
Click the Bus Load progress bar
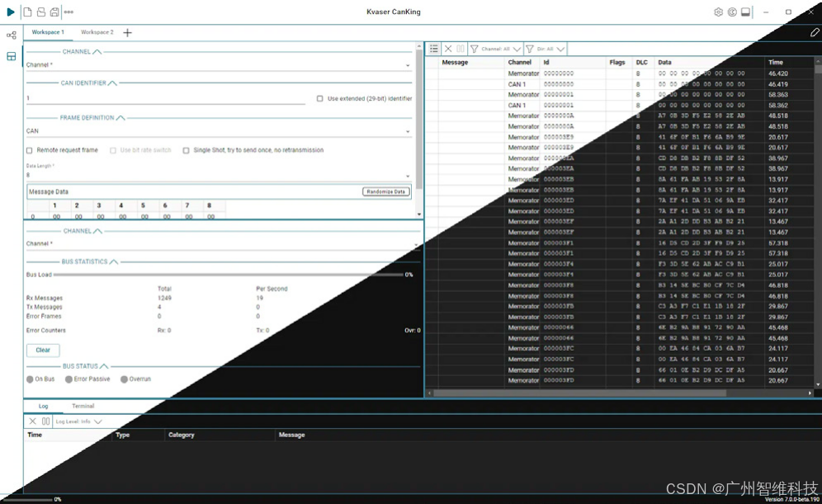tap(229, 275)
